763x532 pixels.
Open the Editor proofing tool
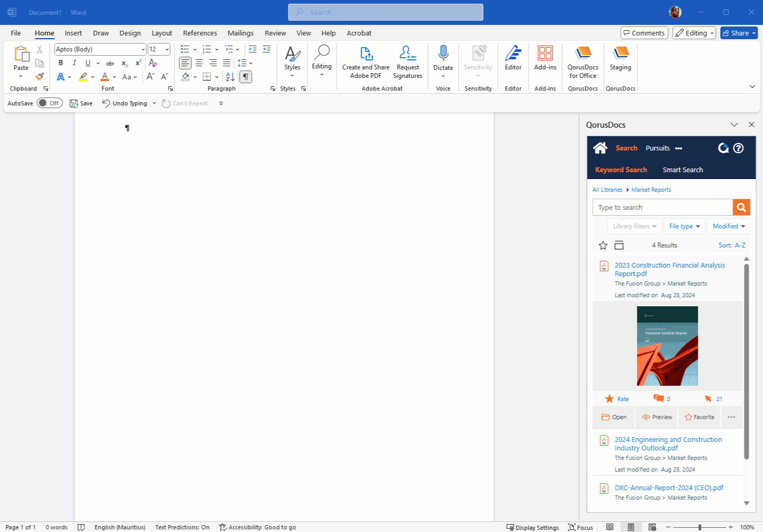513,58
